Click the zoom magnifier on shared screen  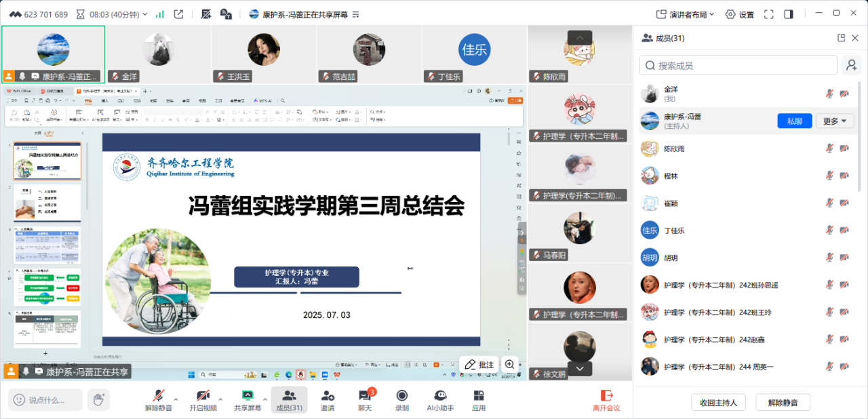pyautogui.click(x=510, y=365)
